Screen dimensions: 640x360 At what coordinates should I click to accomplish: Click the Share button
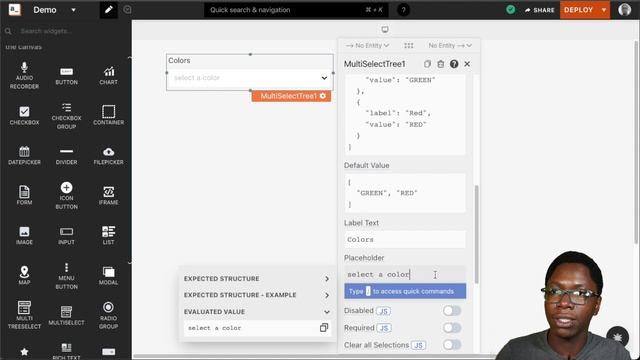pos(540,10)
